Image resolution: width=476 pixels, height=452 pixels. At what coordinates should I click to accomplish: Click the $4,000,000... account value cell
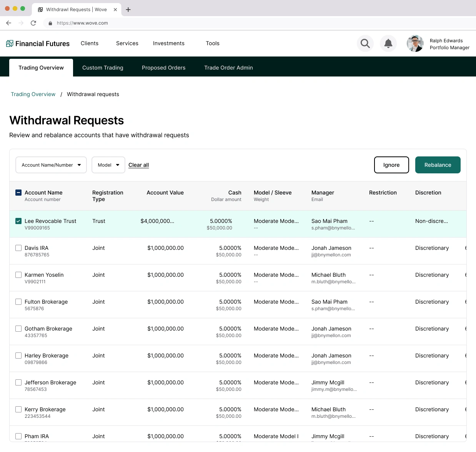(157, 221)
